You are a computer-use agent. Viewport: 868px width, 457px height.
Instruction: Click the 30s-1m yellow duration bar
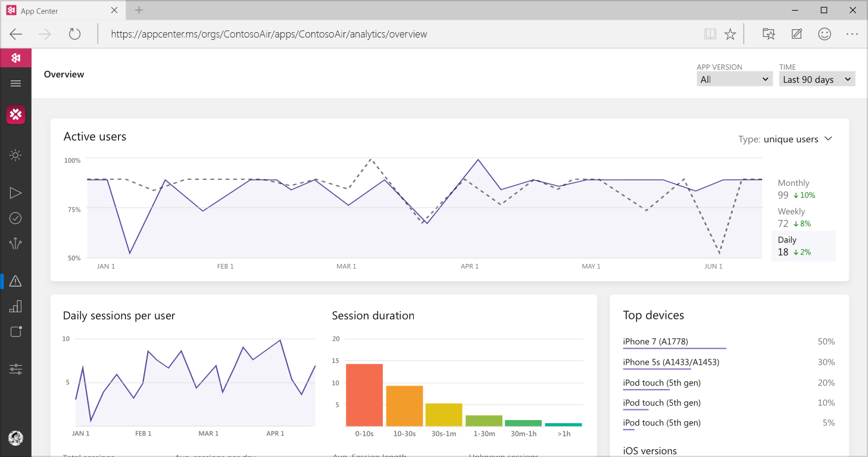point(444,415)
